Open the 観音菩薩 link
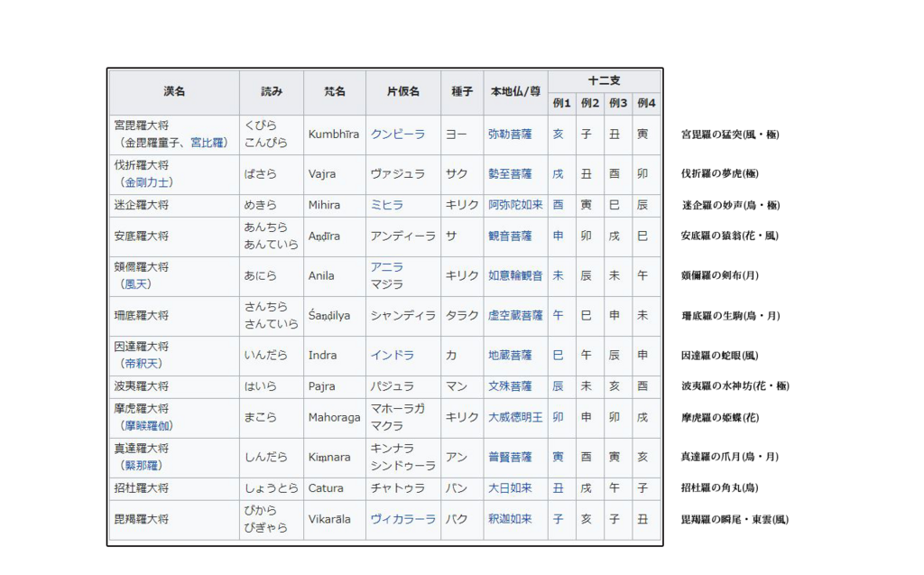The width and height of the screenshot is (924, 575). pos(510,236)
